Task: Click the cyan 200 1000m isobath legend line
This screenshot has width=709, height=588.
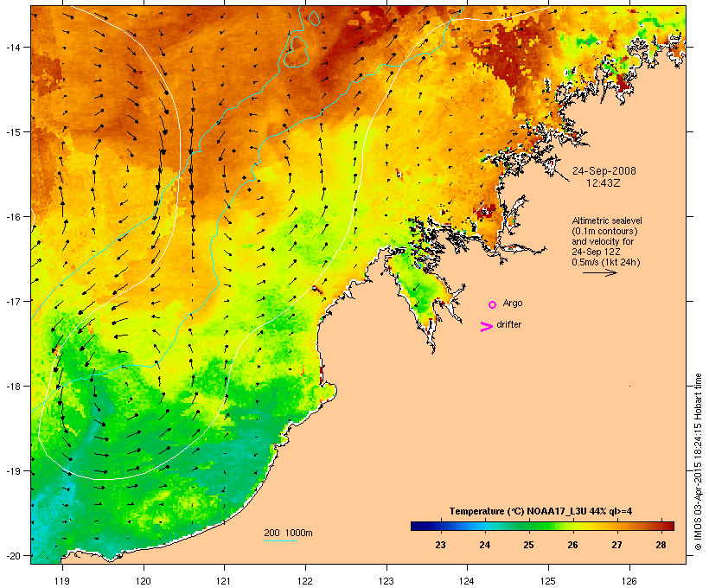Action: coord(281,540)
